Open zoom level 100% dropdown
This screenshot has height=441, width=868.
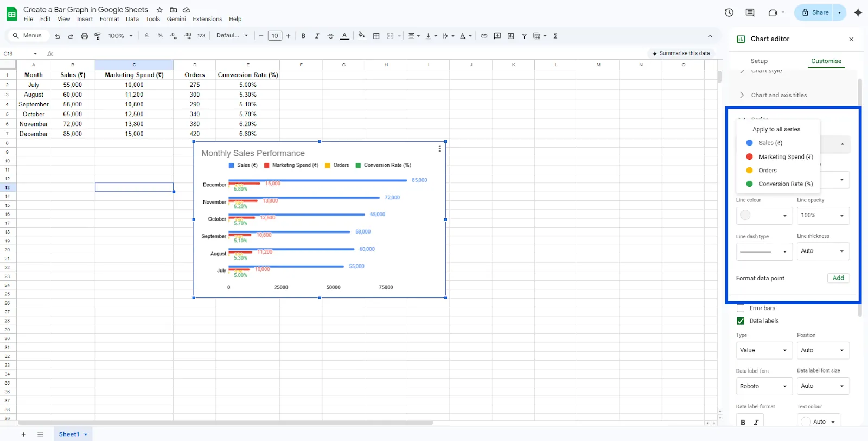coord(120,36)
